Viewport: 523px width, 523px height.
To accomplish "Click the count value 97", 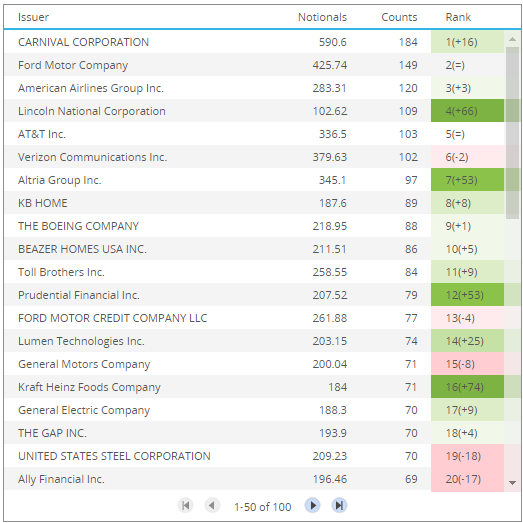I will click(411, 180).
